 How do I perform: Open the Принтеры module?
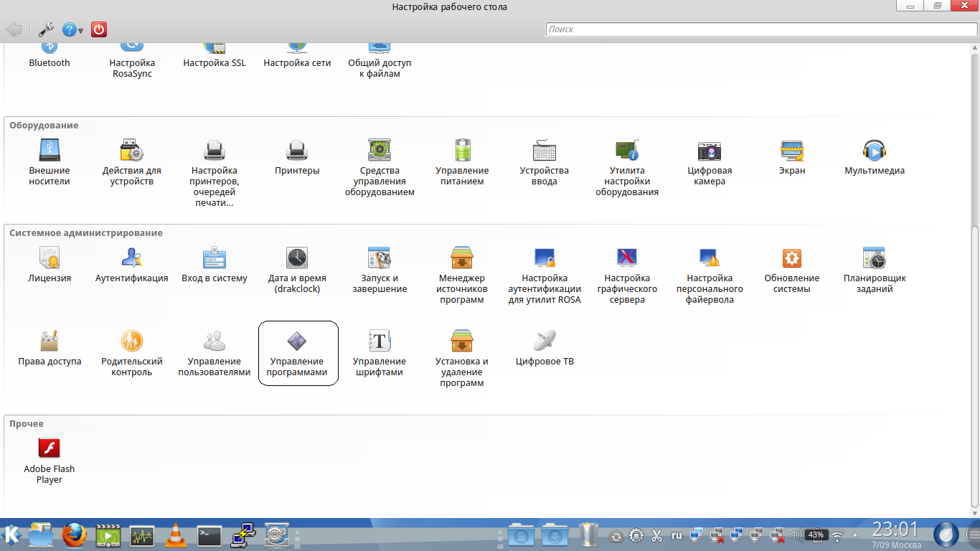(x=297, y=158)
